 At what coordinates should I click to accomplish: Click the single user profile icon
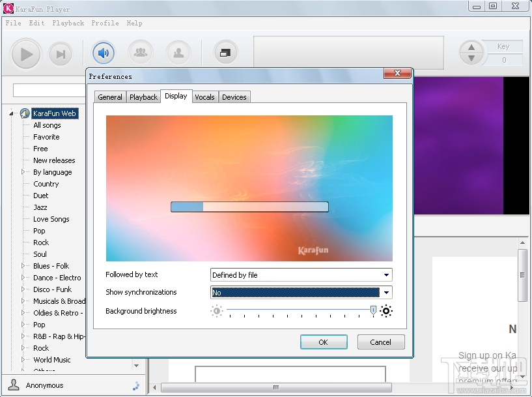click(x=178, y=53)
